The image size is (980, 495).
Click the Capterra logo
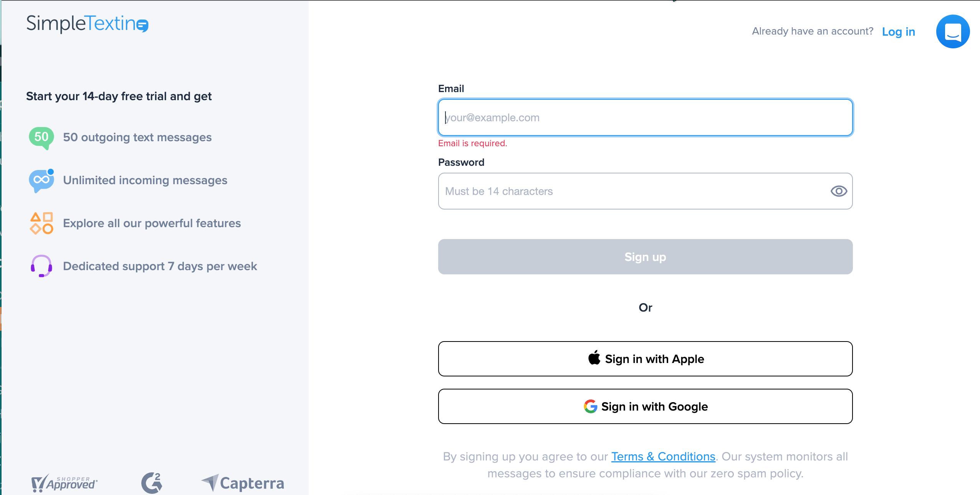click(x=243, y=483)
